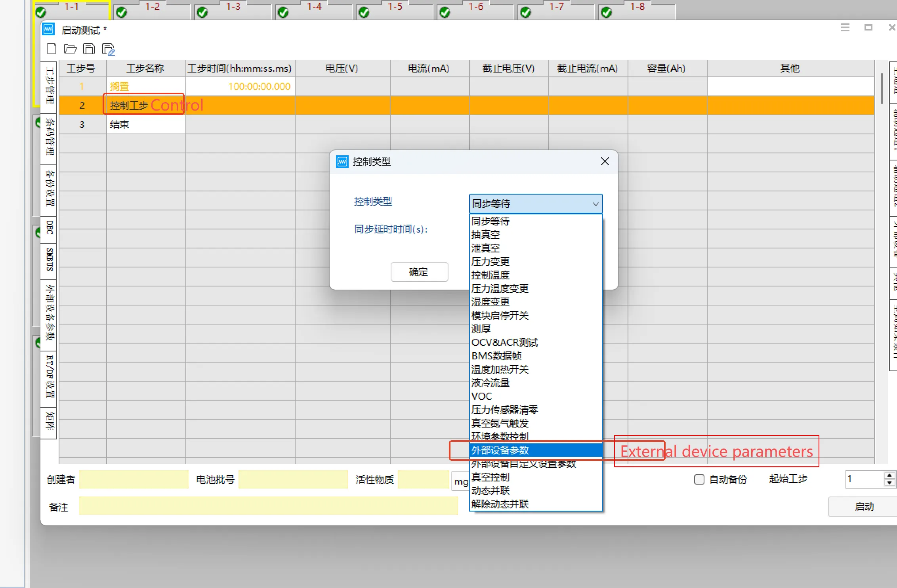Select 抽真空 in the dropdown list
The image size is (897, 588).
tap(536, 235)
